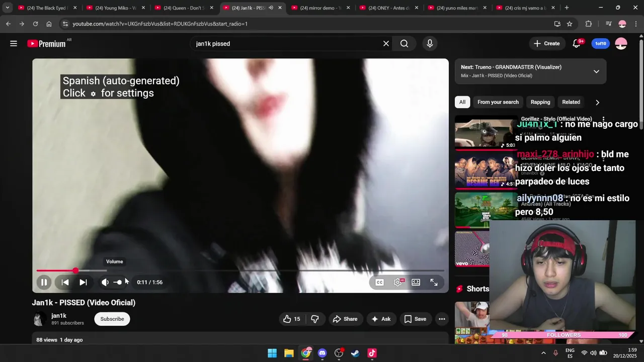
Task: Open jan1k channel avatar
Action: (39, 319)
